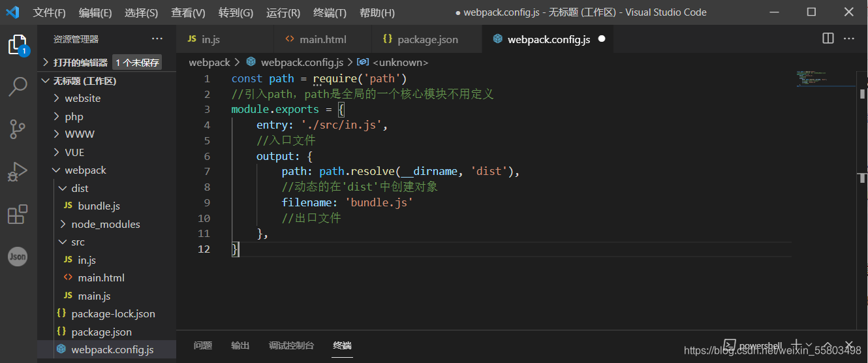Expand the 打开的编辑器 section
Screen dimensions: 868x363
point(46,63)
